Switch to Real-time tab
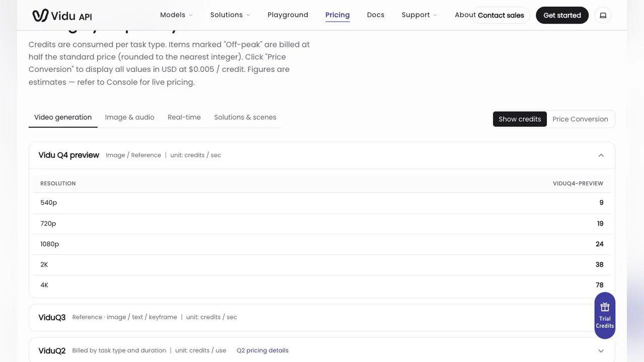This screenshot has height=362, width=644. coord(184,117)
